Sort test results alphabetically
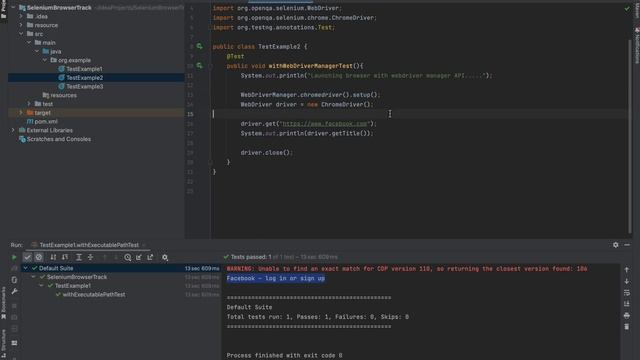Screen dimensions: 640x360 (x=53, y=257)
